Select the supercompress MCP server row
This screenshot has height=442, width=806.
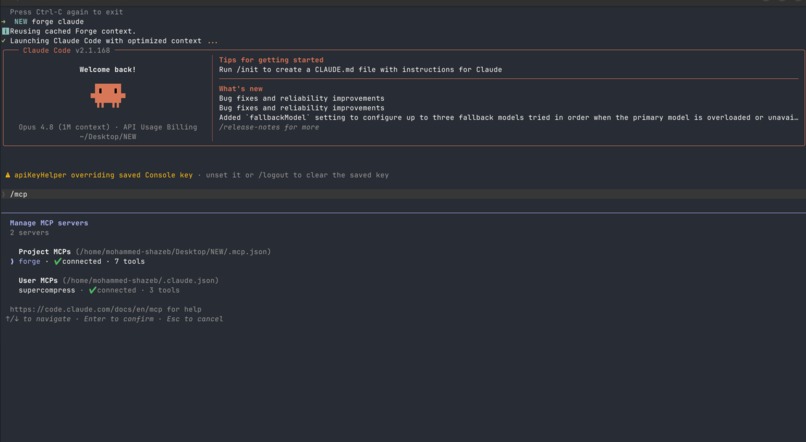pos(99,290)
